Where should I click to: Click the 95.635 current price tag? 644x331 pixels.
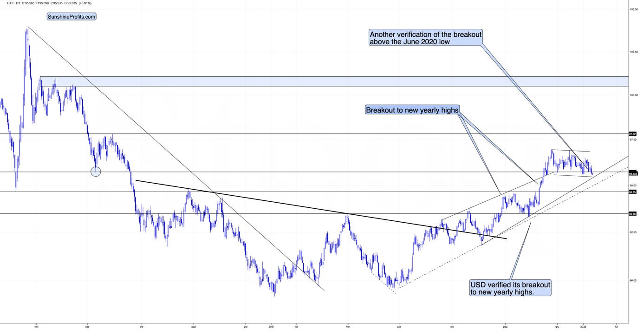click(633, 173)
